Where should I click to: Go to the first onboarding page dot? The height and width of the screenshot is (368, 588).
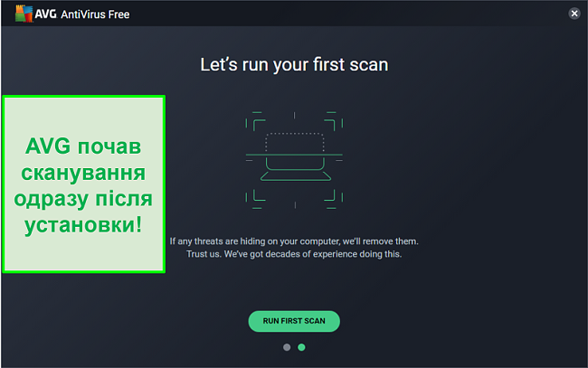click(287, 347)
